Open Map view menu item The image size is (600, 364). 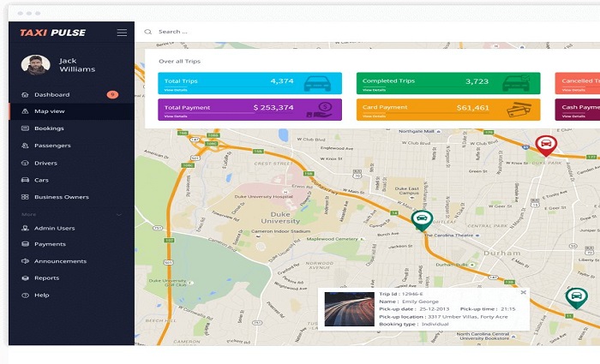coord(71,111)
